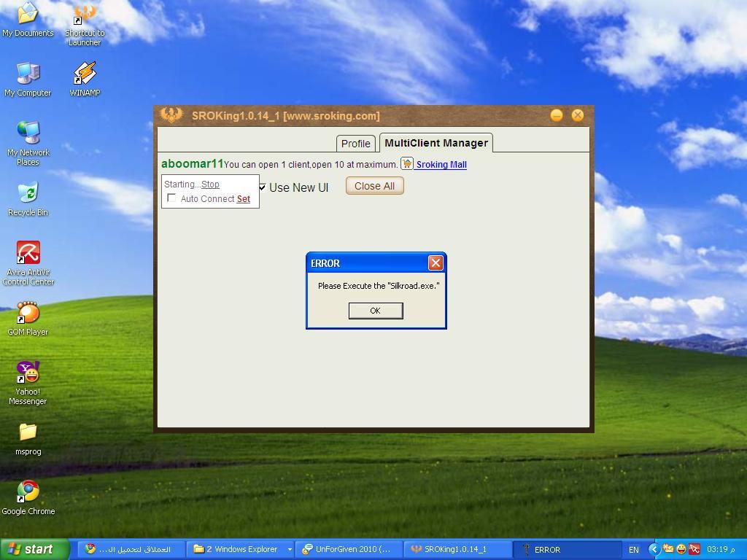Image resolution: width=747 pixels, height=560 pixels.
Task: Click the ERROR taskbar item
Action: tap(567, 549)
